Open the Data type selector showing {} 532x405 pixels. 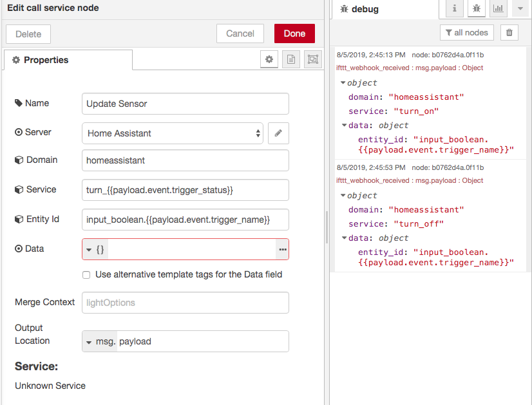click(94, 249)
